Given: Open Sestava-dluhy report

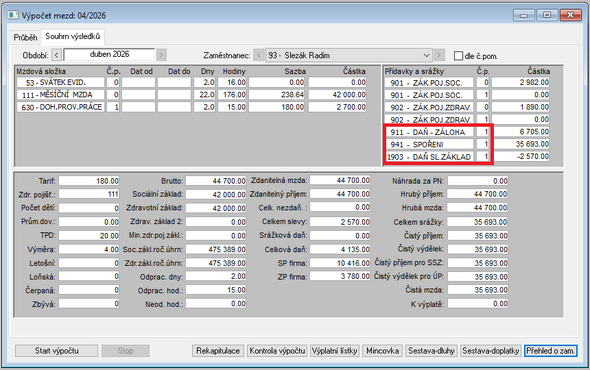Looking at the screenshot, I should [x=431, y=351].
